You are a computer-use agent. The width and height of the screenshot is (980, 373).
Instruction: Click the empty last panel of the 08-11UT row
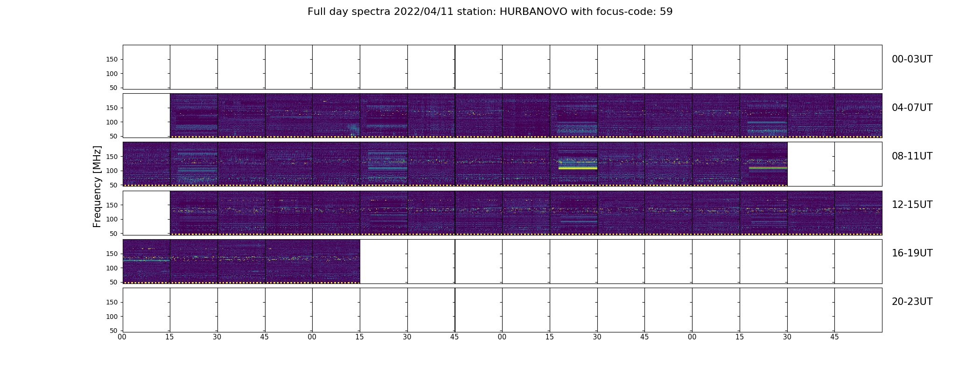tap(858, 164)
